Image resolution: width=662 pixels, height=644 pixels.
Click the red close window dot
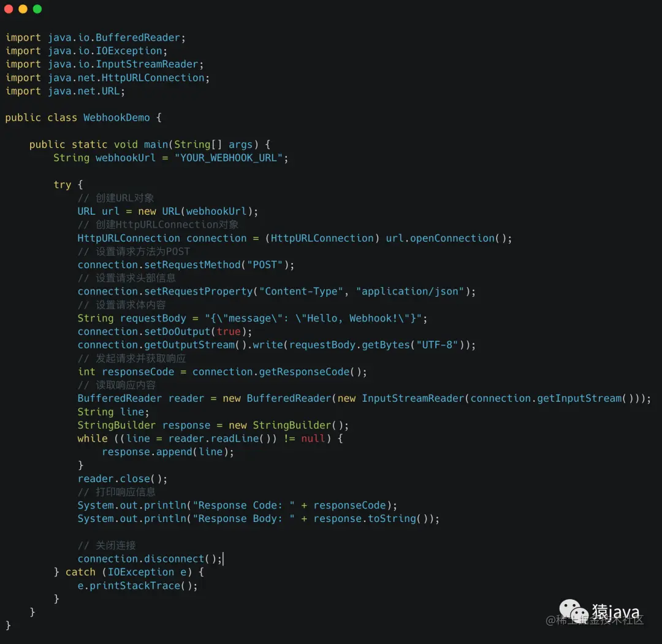click(x=9, y=9)
